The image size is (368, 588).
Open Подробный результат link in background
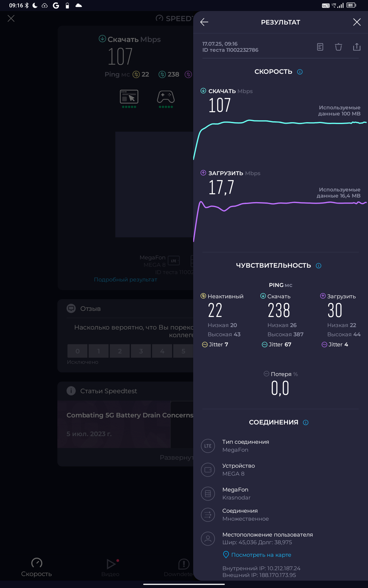(125, 280)
